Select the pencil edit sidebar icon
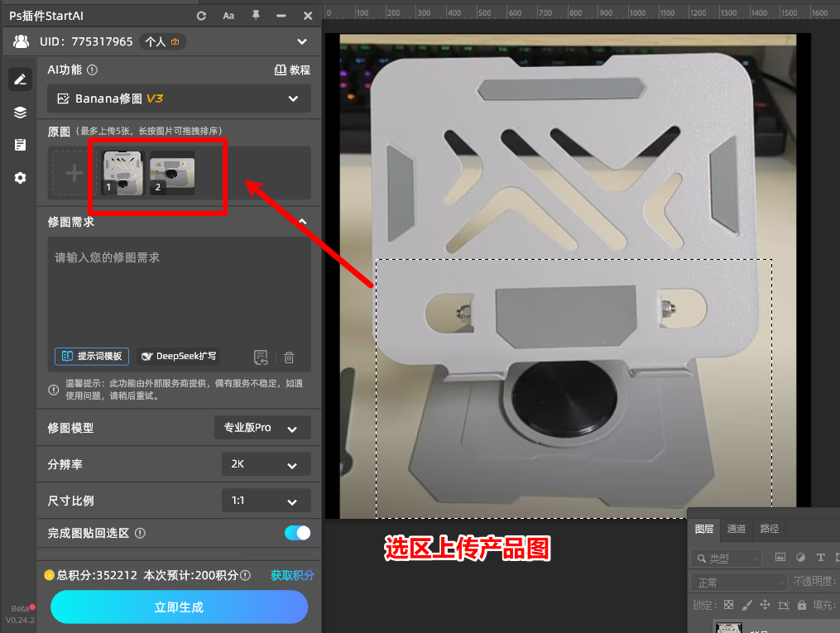The height and width of the screenshot is (633, 840). tap(21, 79)
